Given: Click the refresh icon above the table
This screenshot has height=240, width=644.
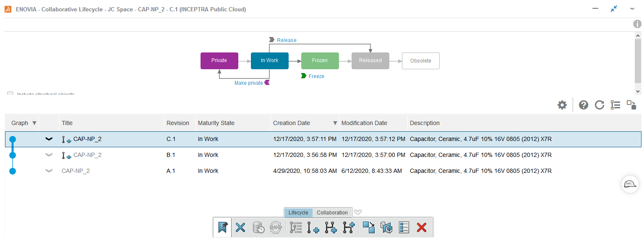Looking at the screenshot, I should coord(600,105).
